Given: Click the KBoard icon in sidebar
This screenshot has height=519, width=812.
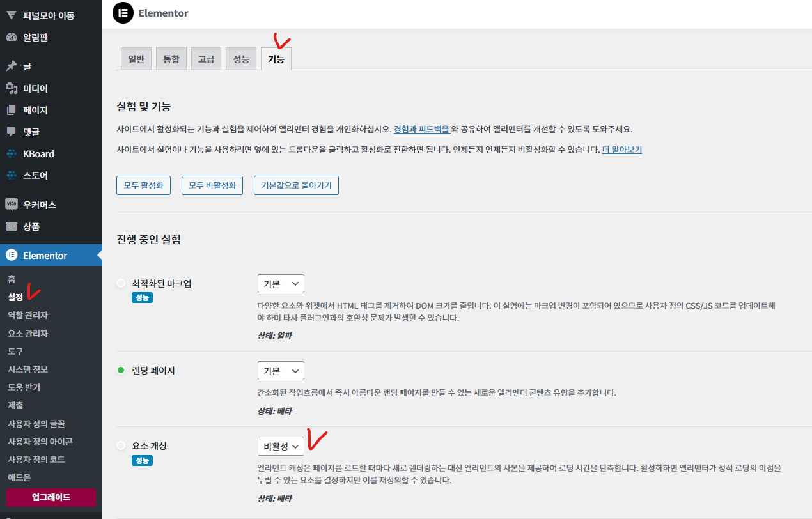Looking at the screenshot, I should tap(11, 153).
